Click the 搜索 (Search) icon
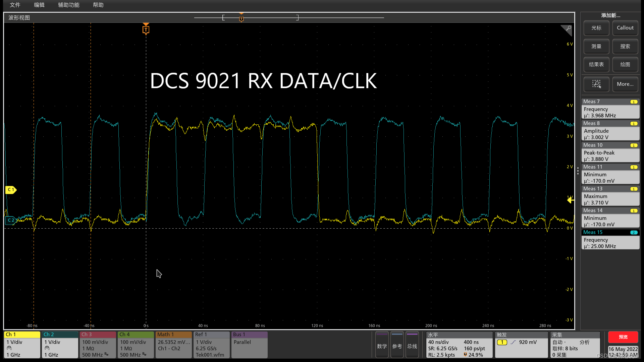 coord(625,46)
